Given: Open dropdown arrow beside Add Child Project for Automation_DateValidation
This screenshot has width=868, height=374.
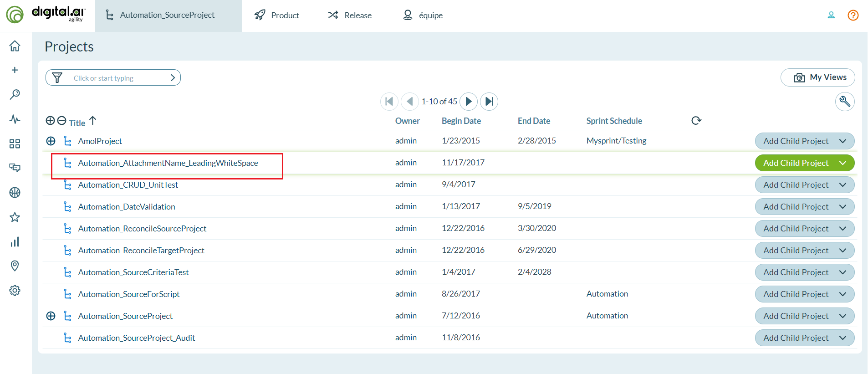Looking at the screenshot, I should (x=842, y=207).
